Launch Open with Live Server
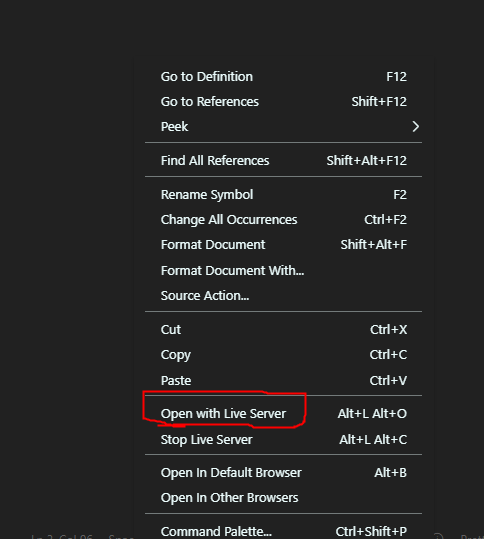This screenshot has height=539, width=484. point(284,414)
